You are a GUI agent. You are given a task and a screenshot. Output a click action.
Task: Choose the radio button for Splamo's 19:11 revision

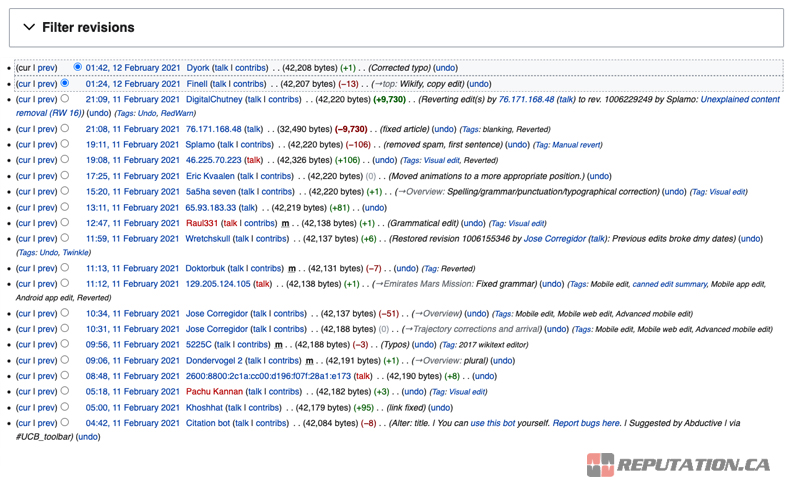pos(66,145)
